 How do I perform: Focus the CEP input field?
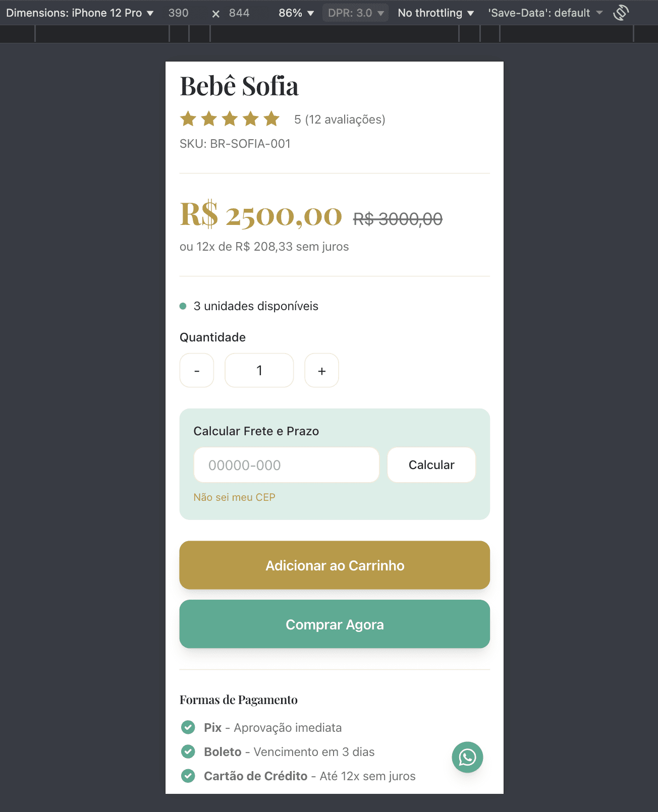(x=286, y=465)
